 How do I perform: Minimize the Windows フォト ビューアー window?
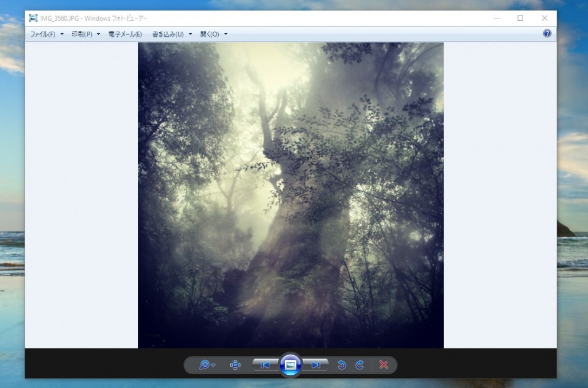point(496,18)
